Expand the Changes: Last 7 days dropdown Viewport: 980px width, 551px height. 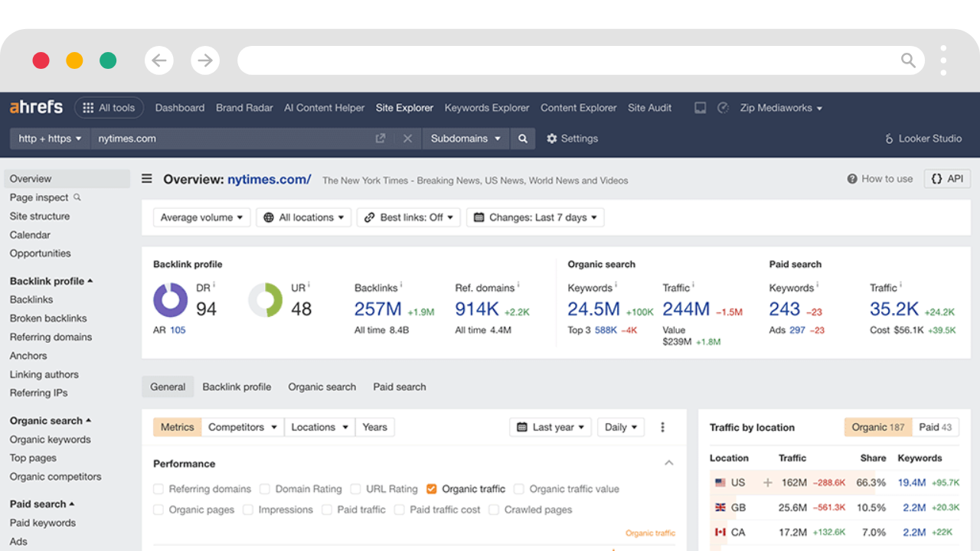pos(535,217)
